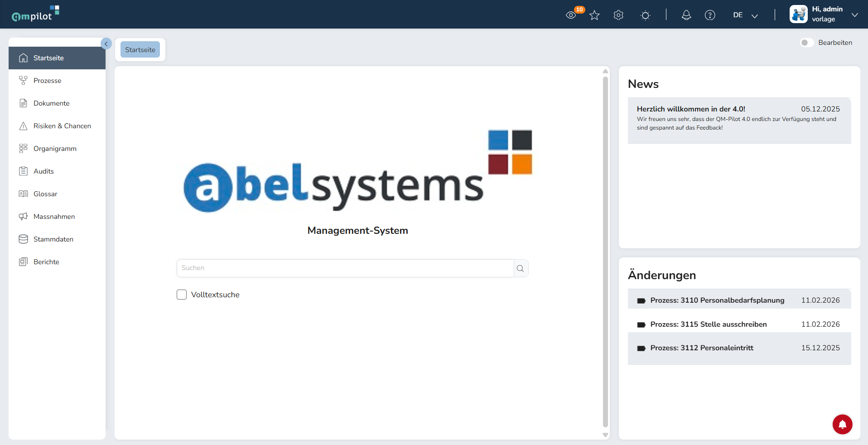Switch theme with the sun icon

pyautogui.click(x=646, y=15)
